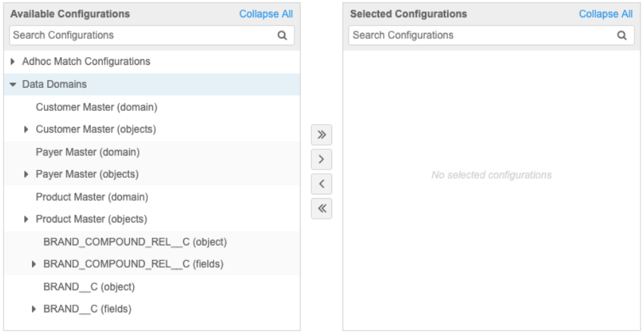Screen dimensions: 644x334
Task: Select Payer Master (domain) item
Action: [x=87, y=152]
